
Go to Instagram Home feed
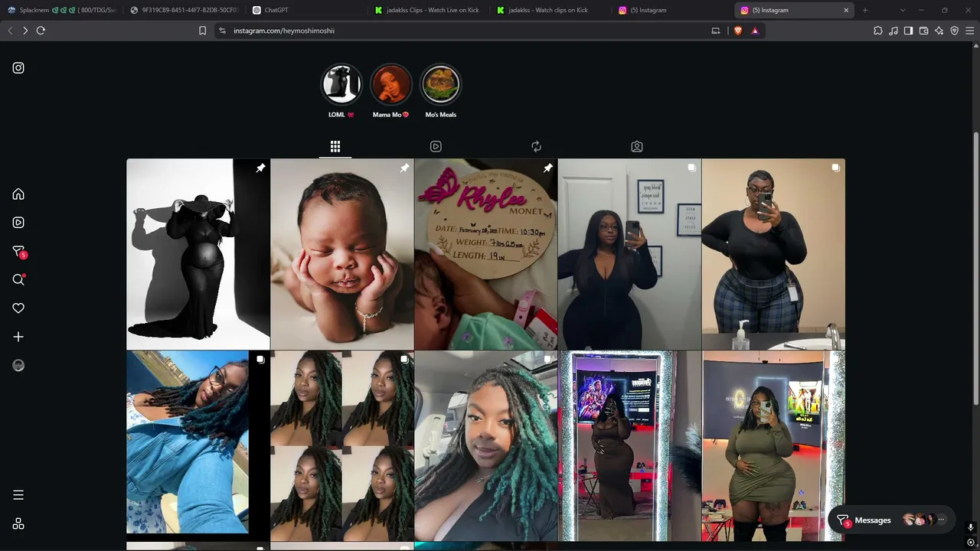tap(18, 194)
